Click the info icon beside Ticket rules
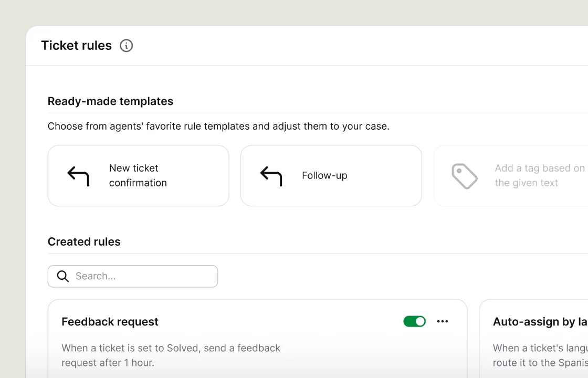 [127, 46]
